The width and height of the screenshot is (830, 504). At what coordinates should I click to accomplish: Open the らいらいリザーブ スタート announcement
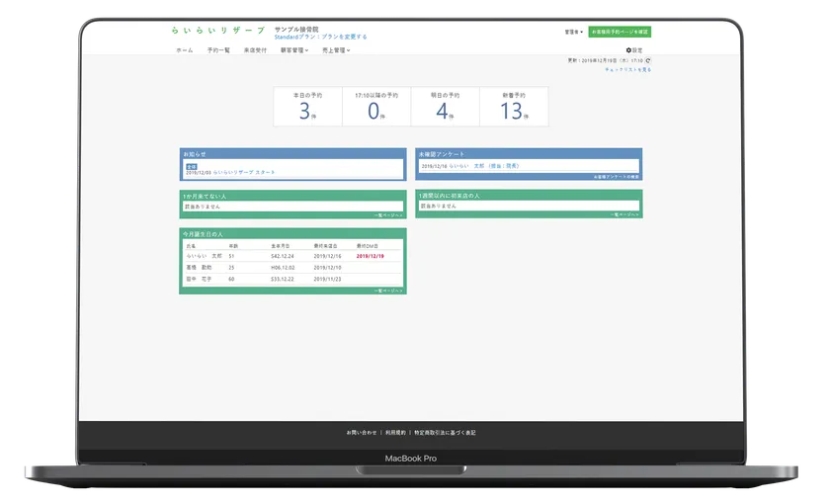[244, 173]
